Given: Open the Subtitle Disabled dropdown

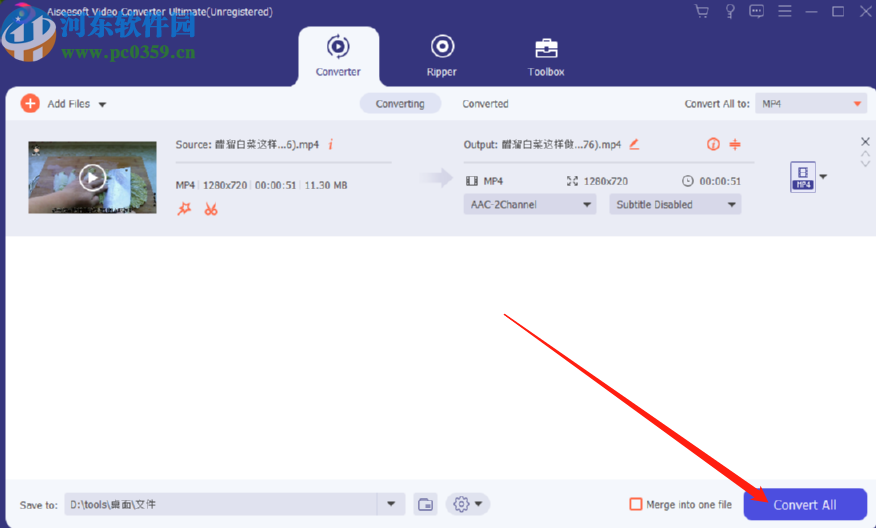Looking at the screenshot, I should pyautogui.click(x=675, y=204).
